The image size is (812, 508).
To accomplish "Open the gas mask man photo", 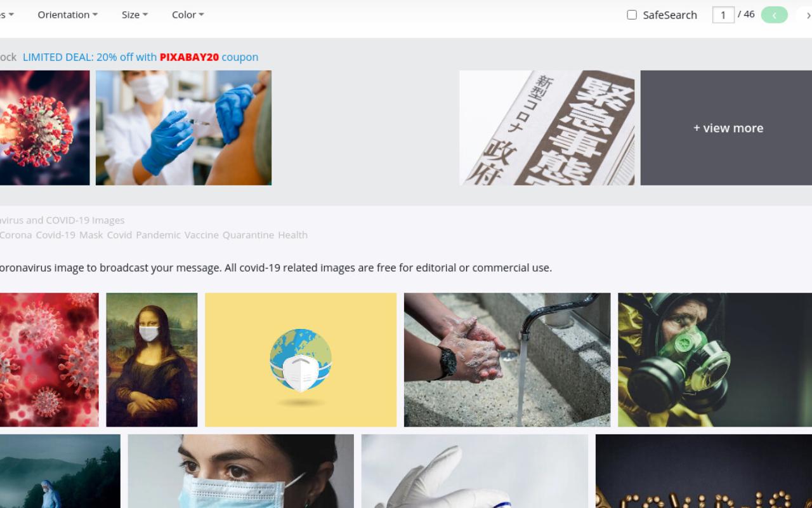I will (715, 359).
